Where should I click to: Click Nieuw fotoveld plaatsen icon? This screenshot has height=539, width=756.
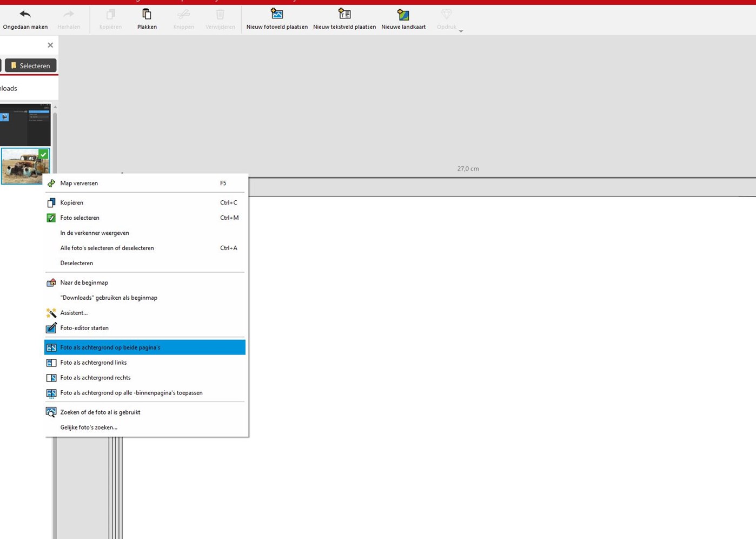click(277, 14)
